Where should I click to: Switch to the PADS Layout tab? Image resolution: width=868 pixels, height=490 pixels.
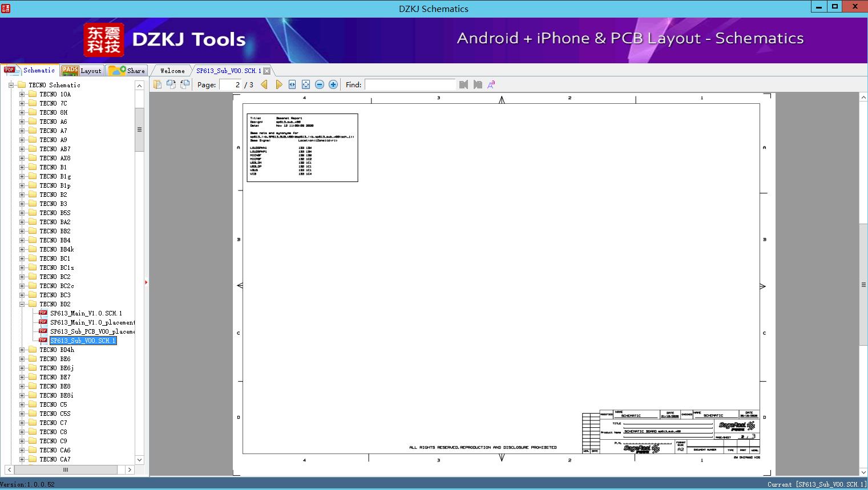82,70
